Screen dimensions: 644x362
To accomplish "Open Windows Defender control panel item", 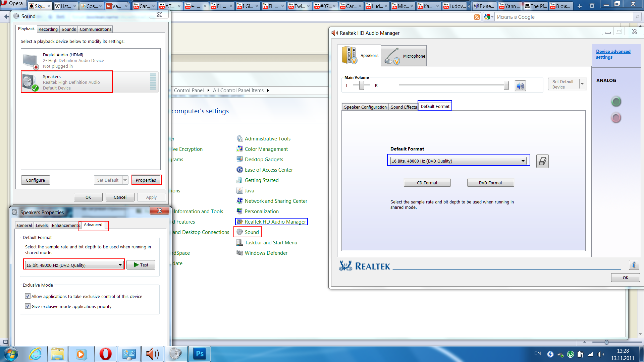I will coord(262,253).
